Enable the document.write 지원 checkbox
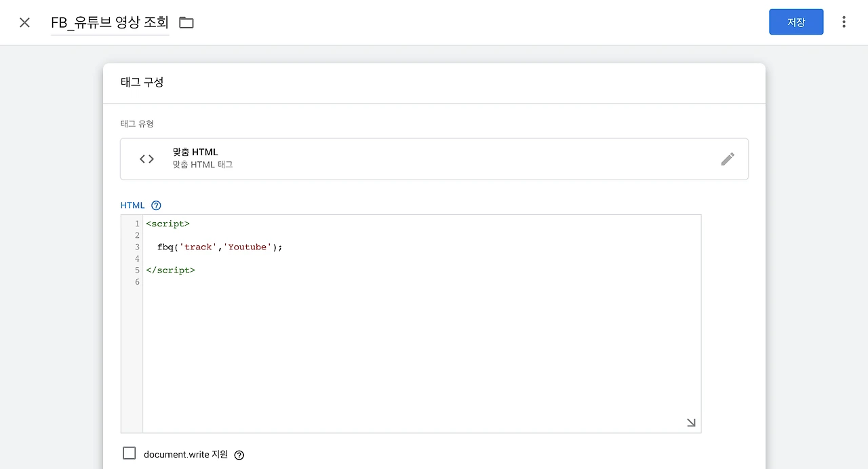This screenshot has width=868, height=469. 130,453
